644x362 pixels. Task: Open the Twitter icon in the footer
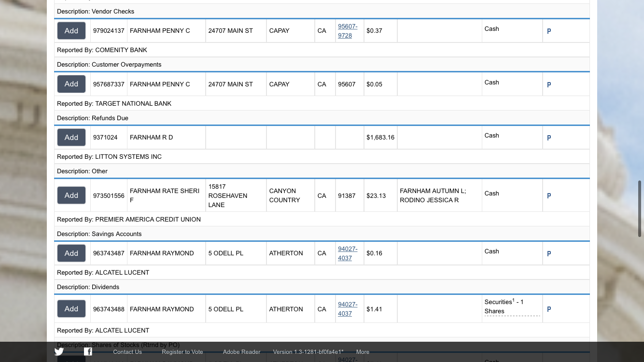[59, 352]
